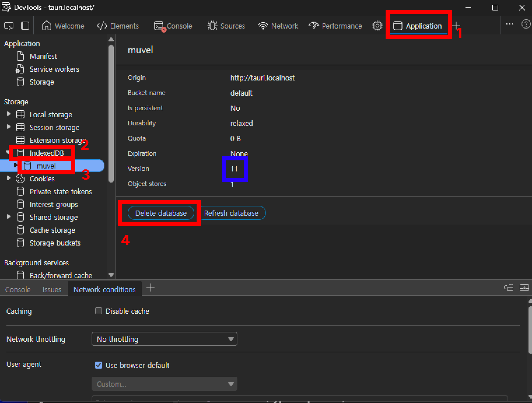This screenshot has height=403, width=532.
Task: Enable the Disable cache checkbox
Action: point(99,311)
